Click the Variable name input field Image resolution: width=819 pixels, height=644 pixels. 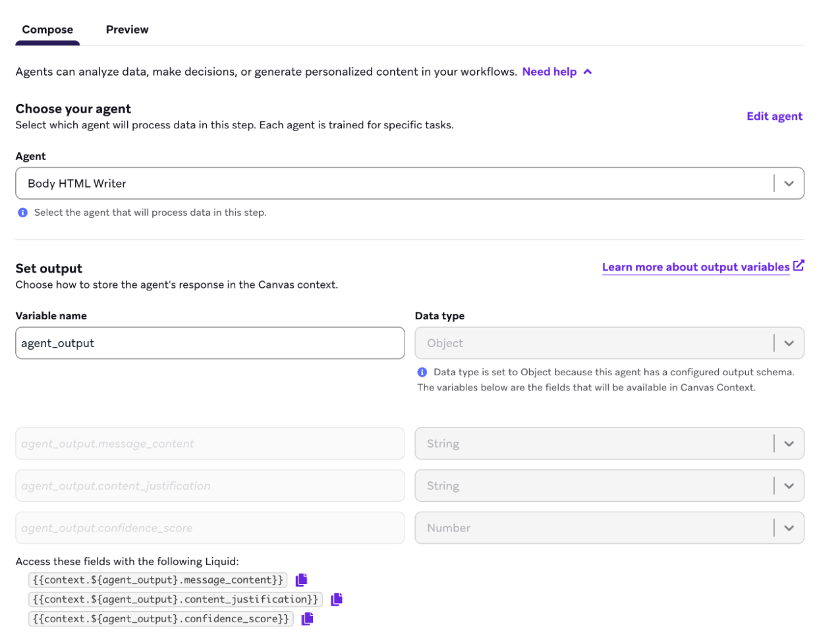point(210,342)
